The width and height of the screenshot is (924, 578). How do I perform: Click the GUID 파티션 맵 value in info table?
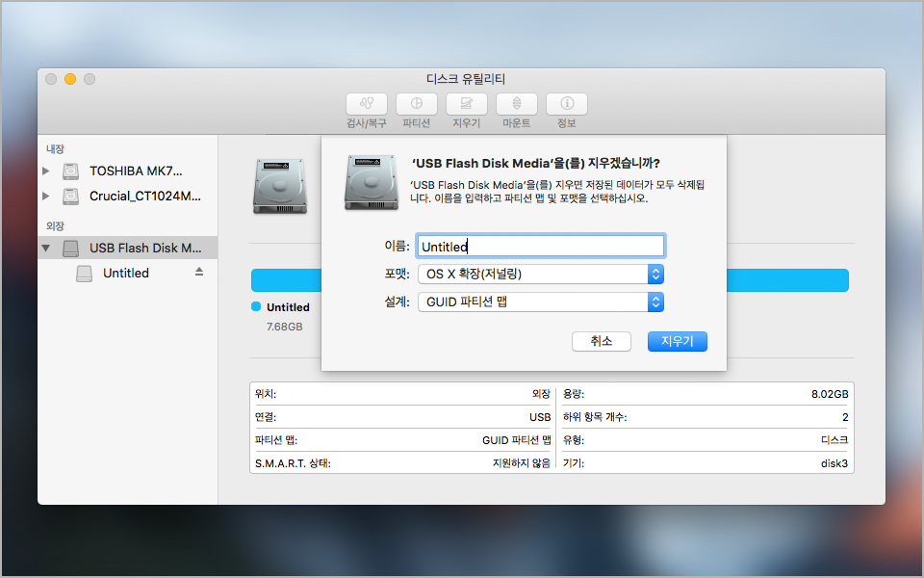coord(516,440)
